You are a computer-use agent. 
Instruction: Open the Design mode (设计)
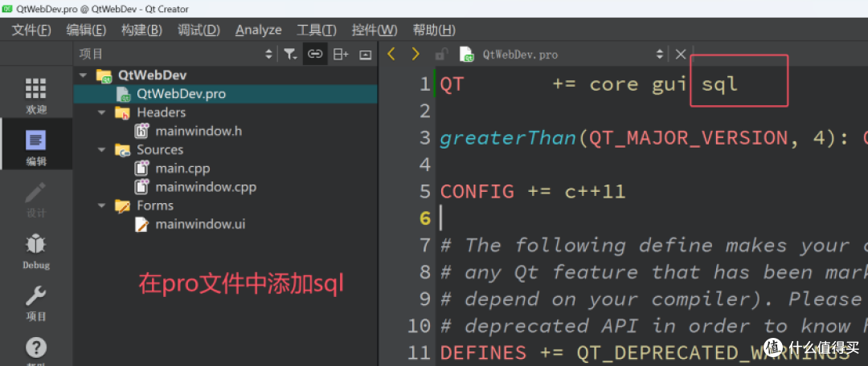[36, 199]
